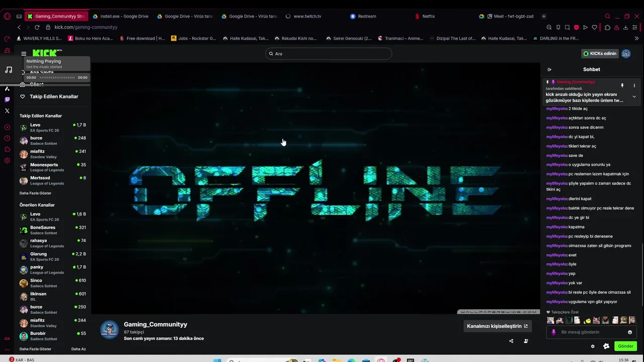Open the X (Twitter) sidebar icon

[7, 111]
